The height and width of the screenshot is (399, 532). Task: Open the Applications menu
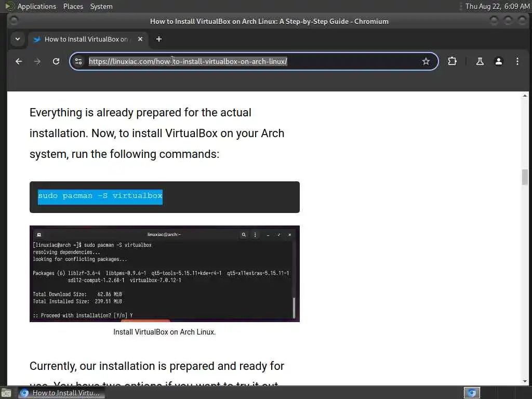click(37, 6)
